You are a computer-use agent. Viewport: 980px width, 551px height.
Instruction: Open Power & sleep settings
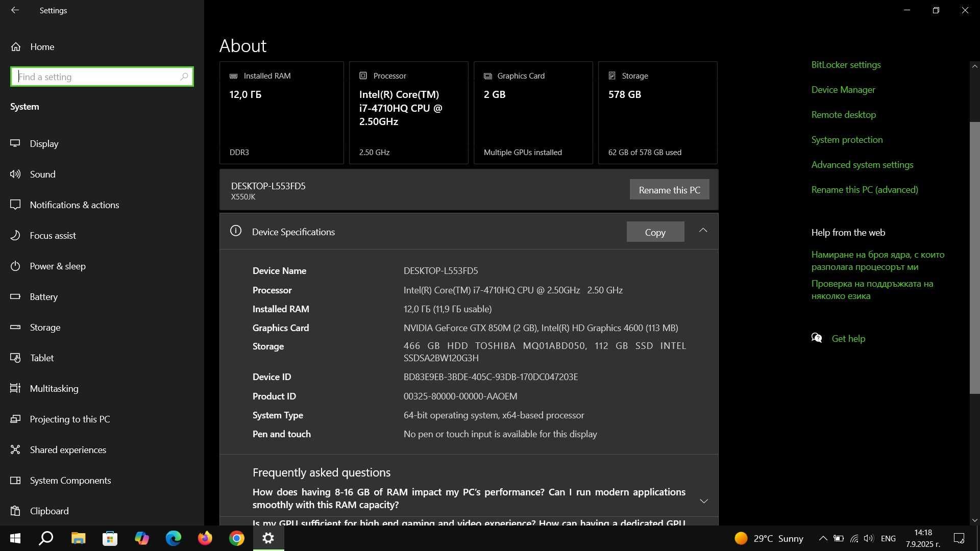point(102,266)
